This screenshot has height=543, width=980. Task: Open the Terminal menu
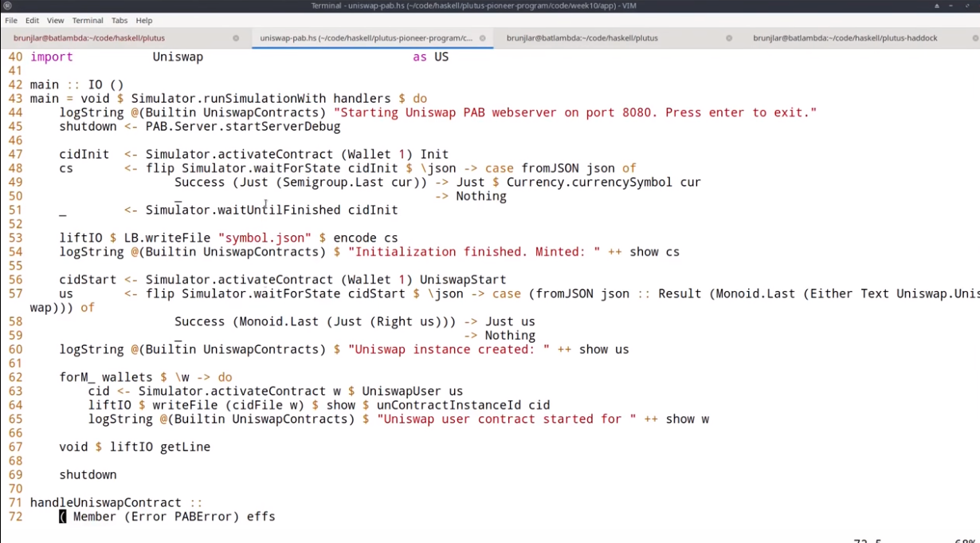click(88, 21)
